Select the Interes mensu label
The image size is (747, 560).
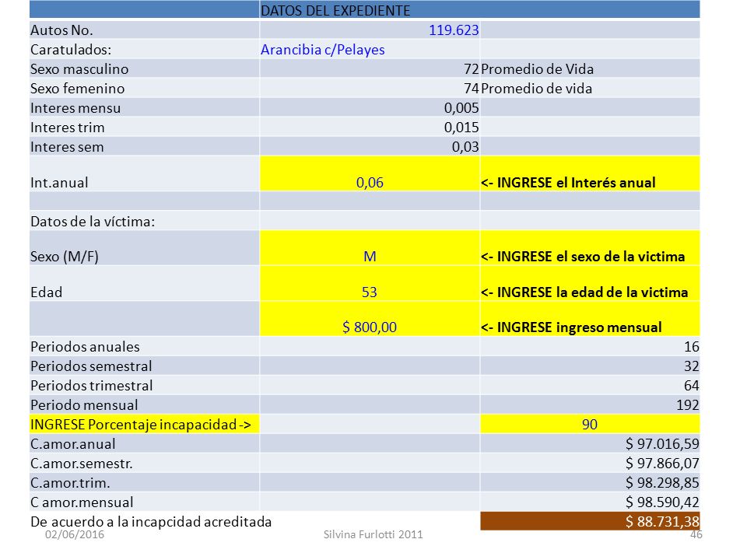(x=75, y=108)
